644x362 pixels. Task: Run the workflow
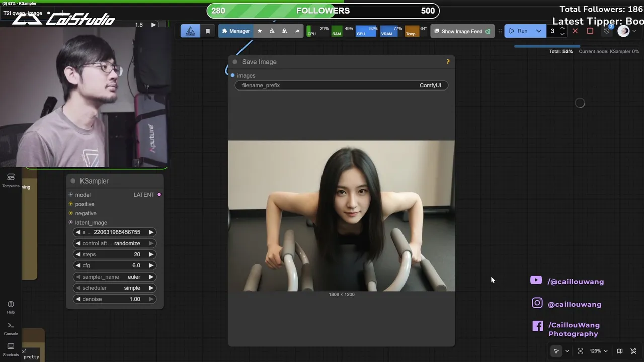click(519, 31)
